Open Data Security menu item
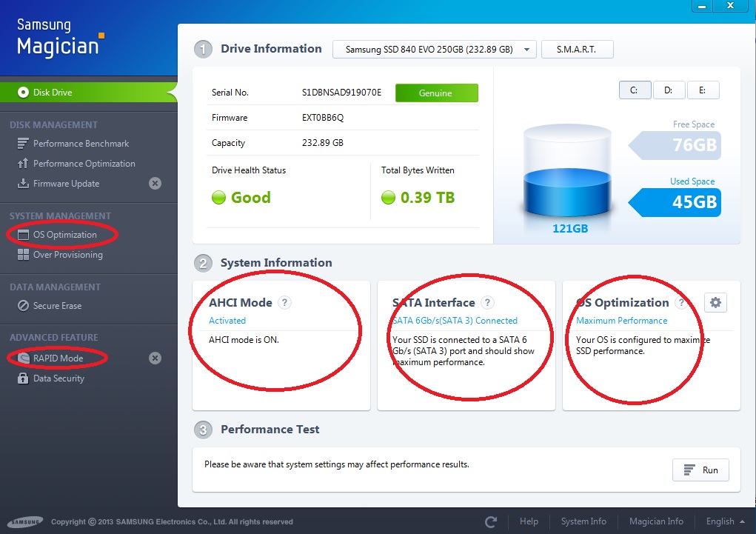This screenshot has height=534, width=756. coord(58,378)
